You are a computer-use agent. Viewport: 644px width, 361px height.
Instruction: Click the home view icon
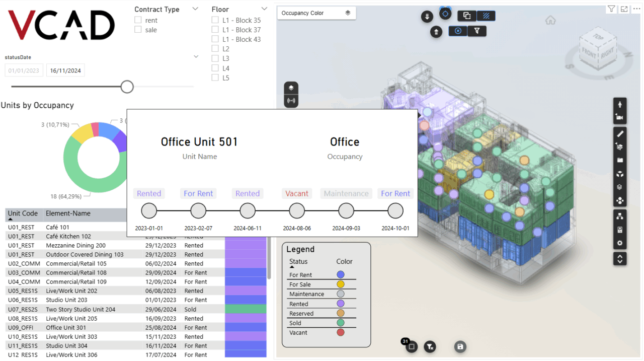click(550, 20)
